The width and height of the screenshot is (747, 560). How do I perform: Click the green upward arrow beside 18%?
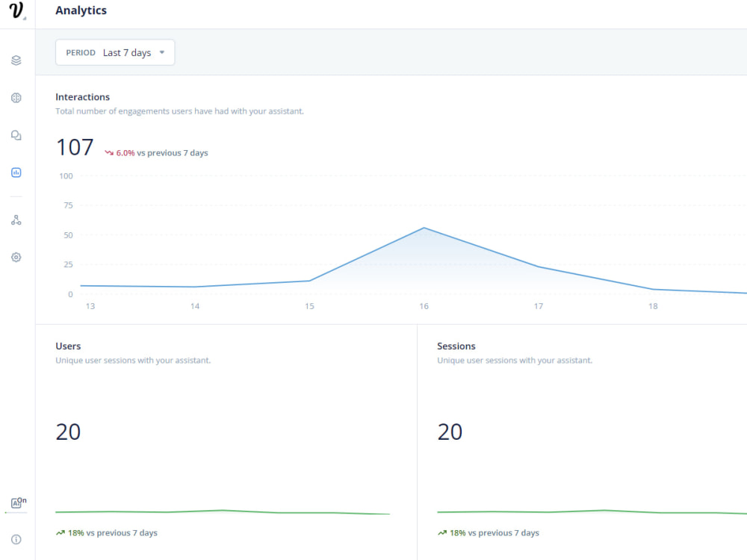pos(61,532)
